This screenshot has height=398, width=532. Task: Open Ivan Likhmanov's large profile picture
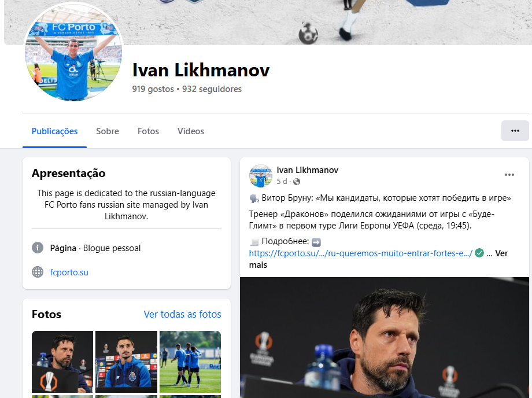tap(73, 51)
